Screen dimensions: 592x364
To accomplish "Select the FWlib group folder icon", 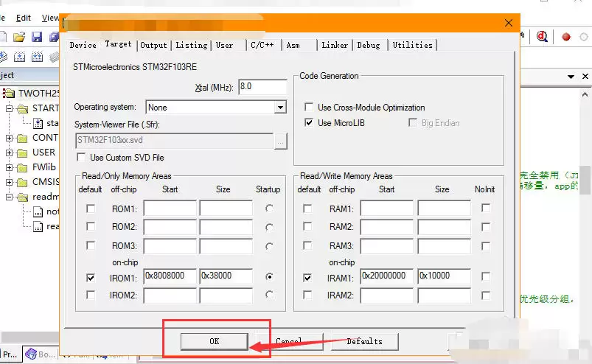I will 23,167.
